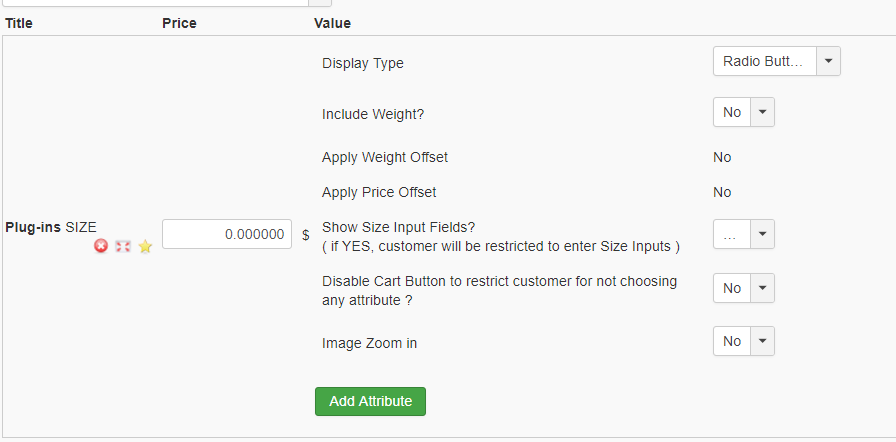
Task: Open the Image Zoom in dropdown arrow
Action: pos(762,341)
